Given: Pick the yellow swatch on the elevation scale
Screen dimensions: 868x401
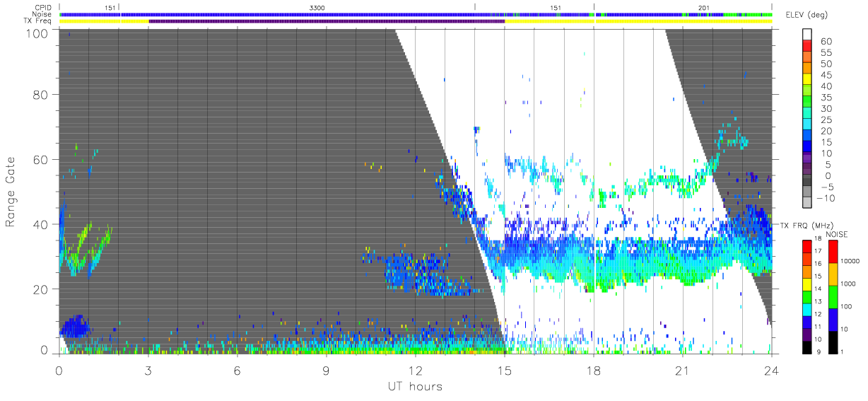Looking at the screenshot, I should pos(807,80).
